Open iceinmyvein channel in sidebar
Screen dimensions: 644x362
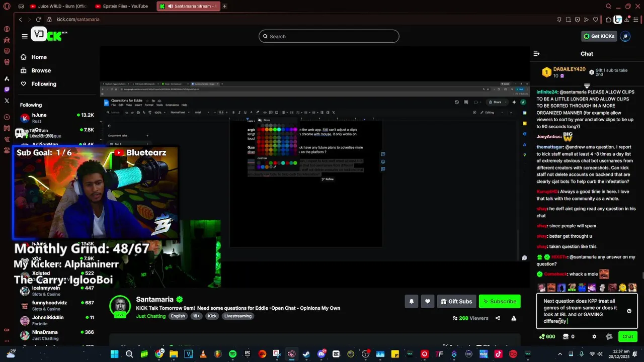click(57, 291)
